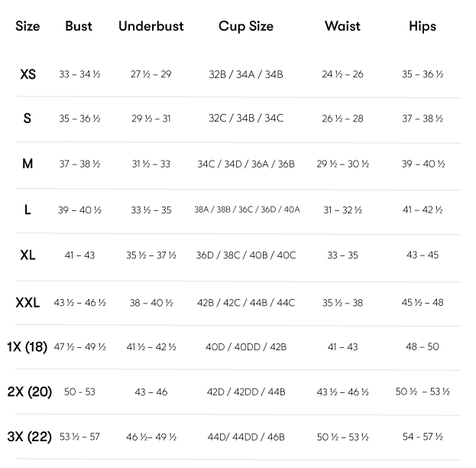Click the Hips column header
Image resolution: width=476 pixels, height=468 pixels.
tap(423, 26)
